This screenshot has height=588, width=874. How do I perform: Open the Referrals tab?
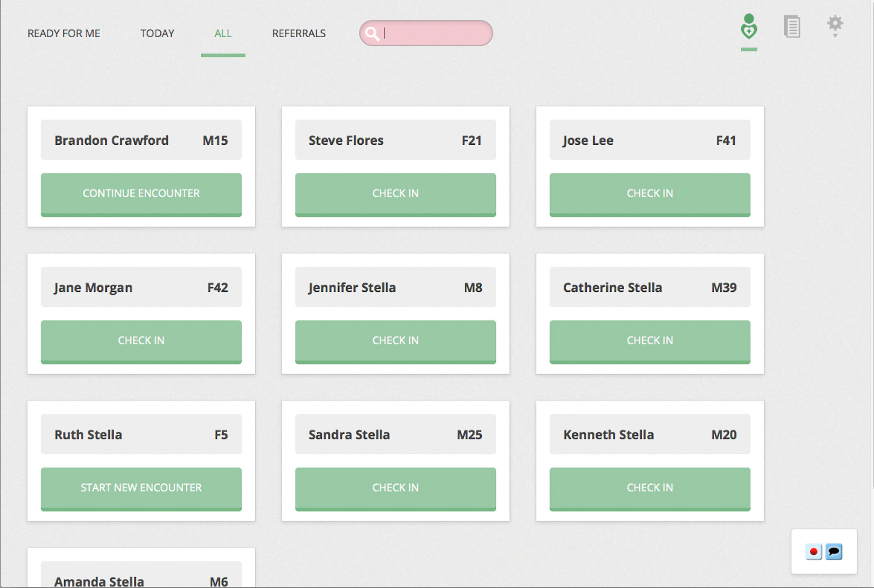pyautogui.click(x=299, y=34)
